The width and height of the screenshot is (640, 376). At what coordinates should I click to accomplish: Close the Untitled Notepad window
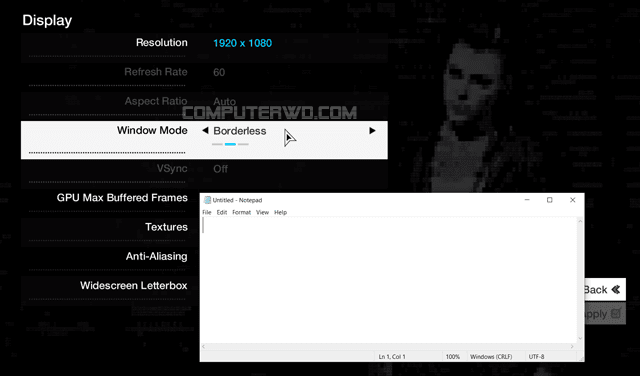[x=572, y=200]
